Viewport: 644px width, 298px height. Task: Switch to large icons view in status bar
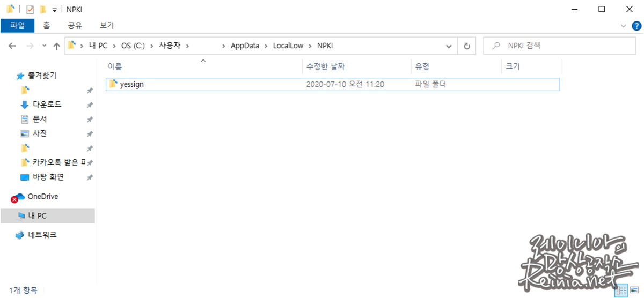(x=635, y=290)
